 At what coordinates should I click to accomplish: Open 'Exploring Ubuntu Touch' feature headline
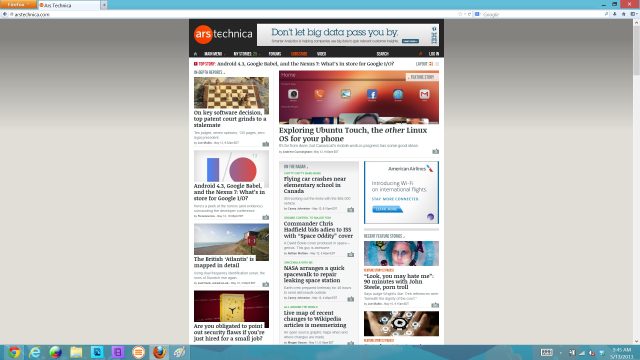tap(353, 134)
